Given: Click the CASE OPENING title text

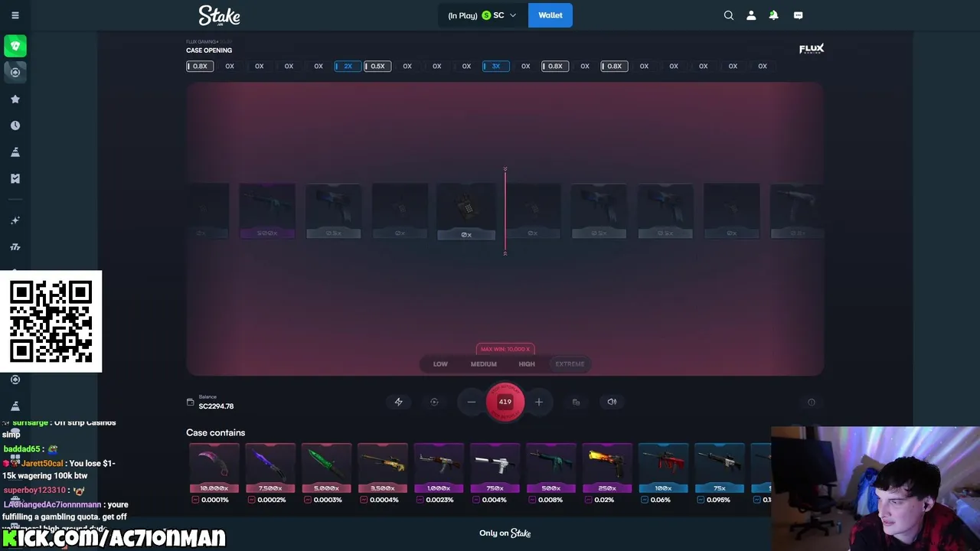Looking at the screenshot, I should coord(209,51).
